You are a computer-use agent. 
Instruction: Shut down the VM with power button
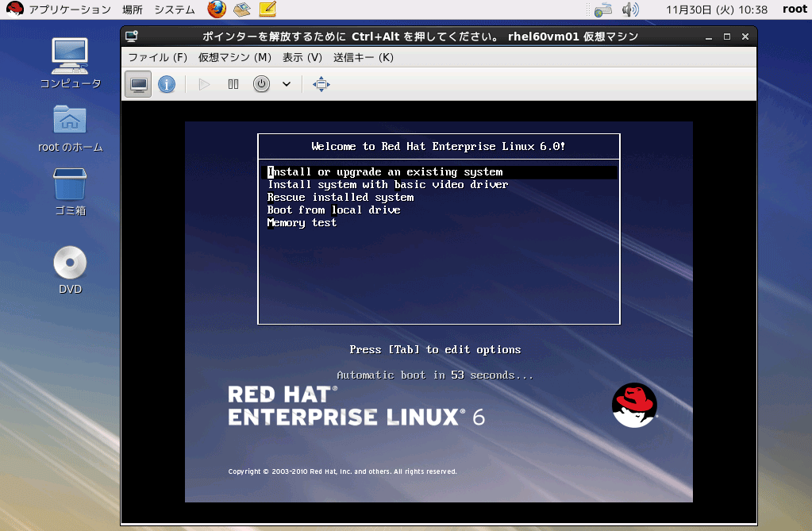[261, 84]
